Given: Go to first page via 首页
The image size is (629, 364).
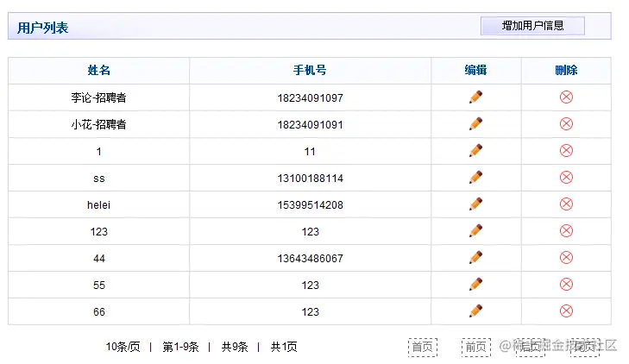Looking at the screenshot, I should [x=423, y=347].
